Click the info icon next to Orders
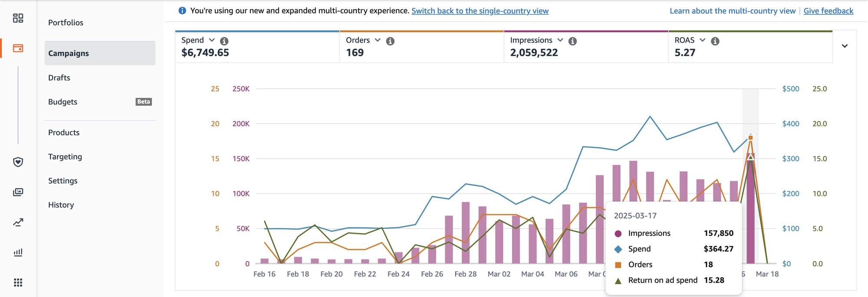Viewport: 868px width, 297px height. tap(390, 41)
